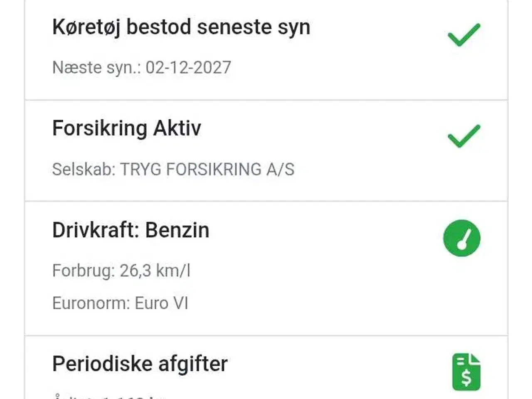The width and height of the screenshot is (532, 399).
Task: Click the word 'Benzin' in the heading
Action: pyautogui.click(x=177, y=230)
